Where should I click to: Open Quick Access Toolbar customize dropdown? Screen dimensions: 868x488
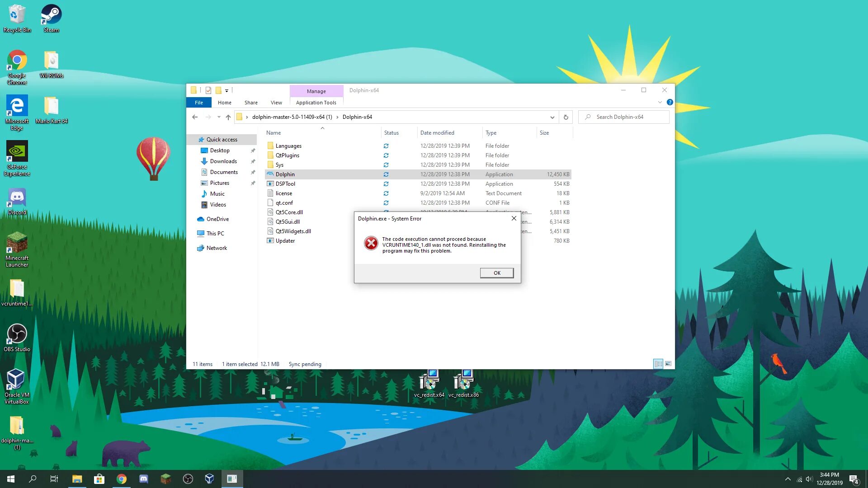[x=226, y=90]
